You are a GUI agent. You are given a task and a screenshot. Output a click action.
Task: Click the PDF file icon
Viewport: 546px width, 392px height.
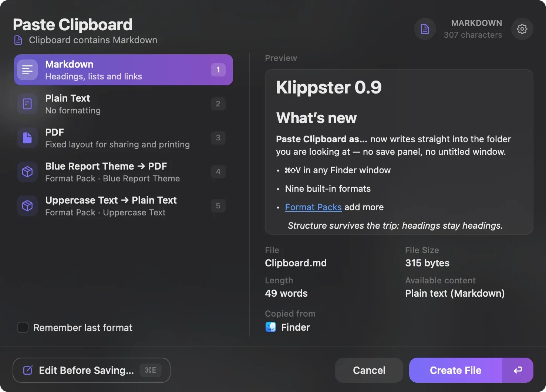point(27,138)
